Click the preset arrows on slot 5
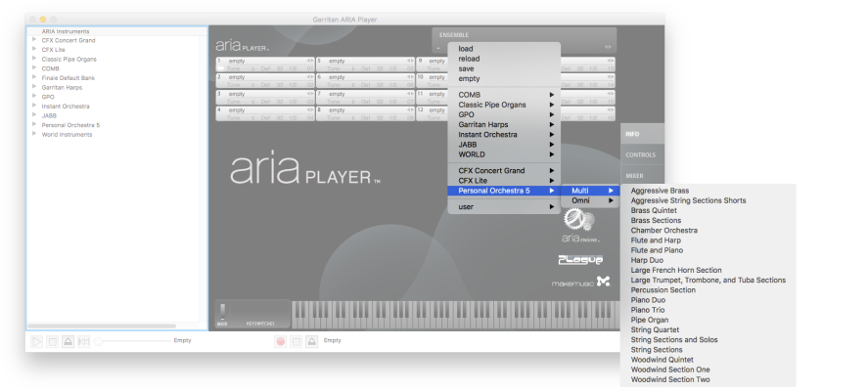 (x=410, y=61)
